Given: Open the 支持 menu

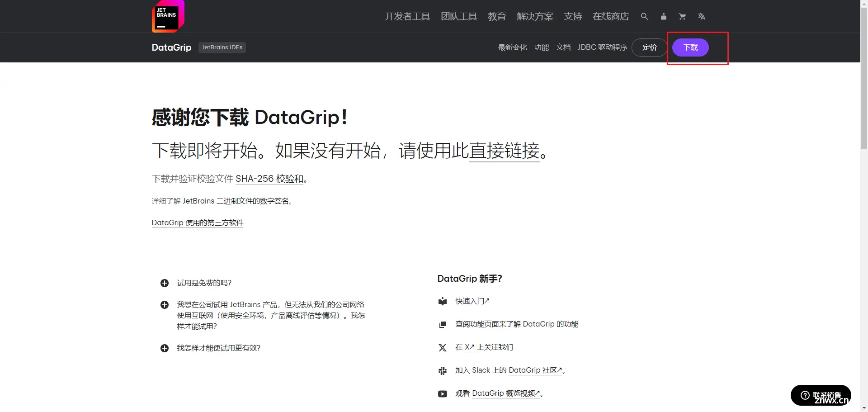Looking at the screenshot, I should click(x=573, y=16).
